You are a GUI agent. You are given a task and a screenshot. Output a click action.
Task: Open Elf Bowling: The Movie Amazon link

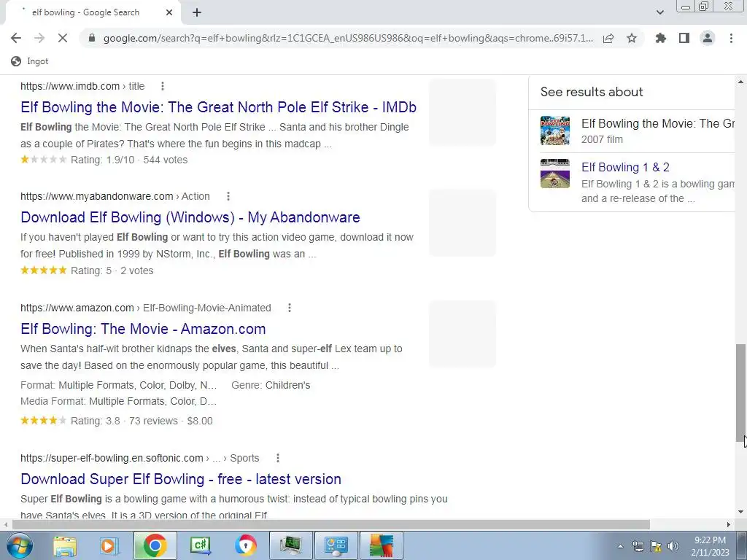point(143,329)
